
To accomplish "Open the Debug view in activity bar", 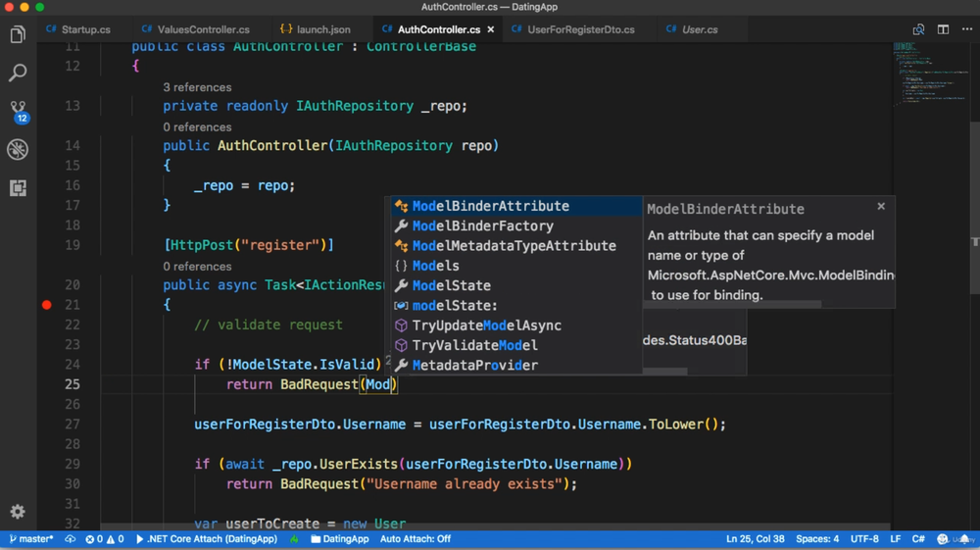I will pos(18,149).
